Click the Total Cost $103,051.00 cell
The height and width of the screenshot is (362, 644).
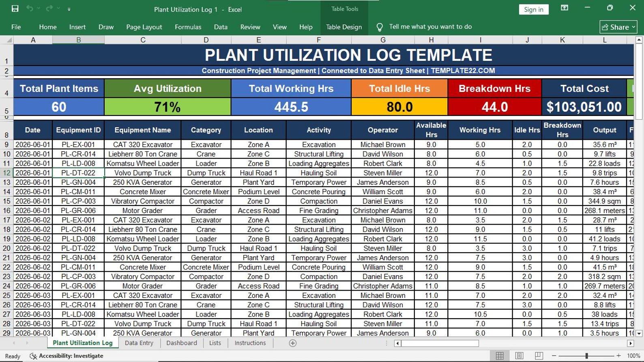tap(584, 107)
